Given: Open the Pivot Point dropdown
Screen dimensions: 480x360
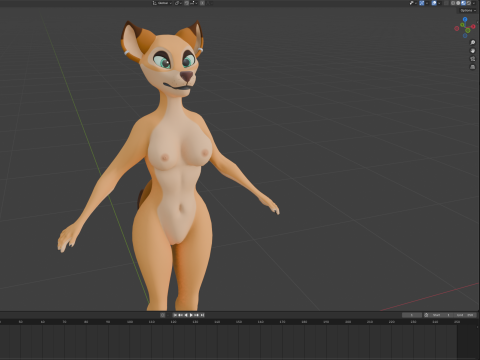Looking at the screenshot, I should (178, 3).
